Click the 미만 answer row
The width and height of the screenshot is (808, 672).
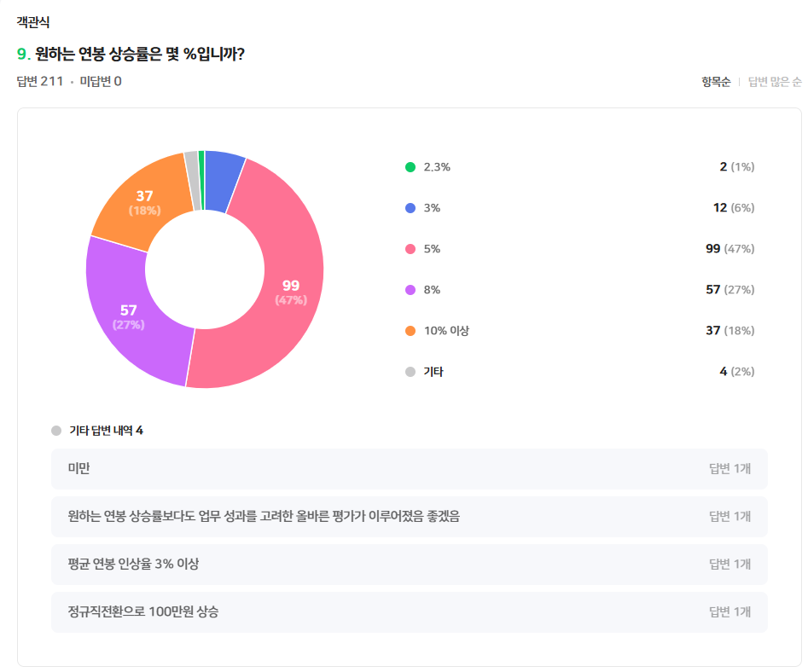click(410, 469)
